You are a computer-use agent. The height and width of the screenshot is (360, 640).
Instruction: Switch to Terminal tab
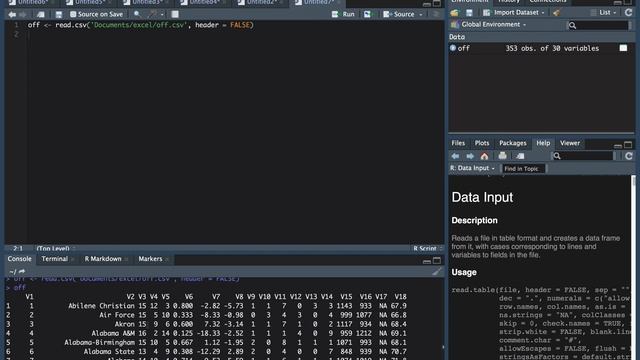pos(54,259)
